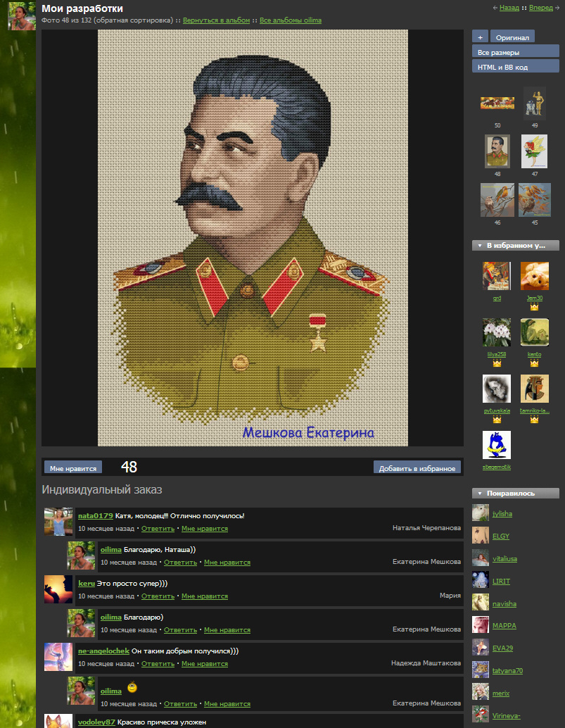
Task: Click nata0179's comment avatar
Action: click(x=58, y=522)
